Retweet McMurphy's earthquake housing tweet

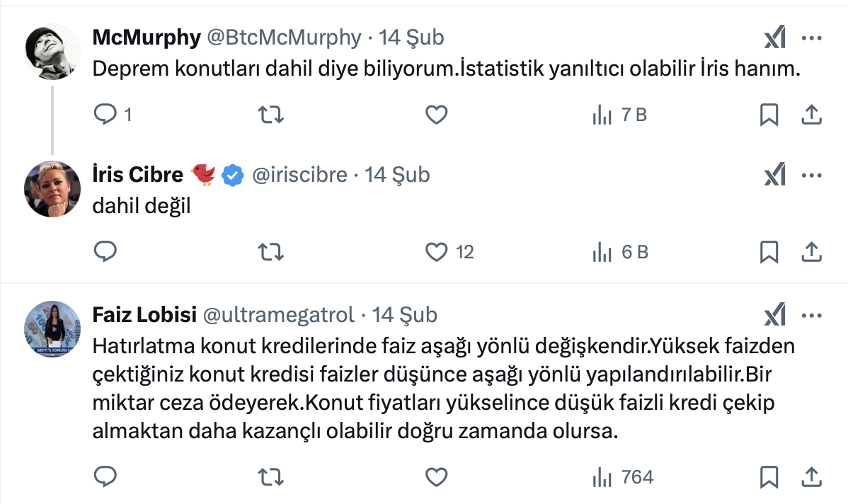point(268,114)
